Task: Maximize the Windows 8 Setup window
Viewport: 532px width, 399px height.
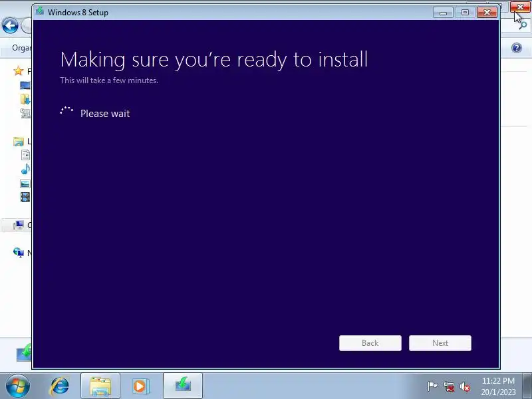Action: 465,13
